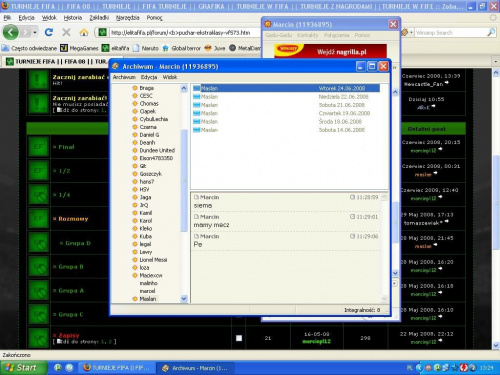Open Widok menu in archive window
The height and width of the screenshot is (375, 500).
click(170, 77)
